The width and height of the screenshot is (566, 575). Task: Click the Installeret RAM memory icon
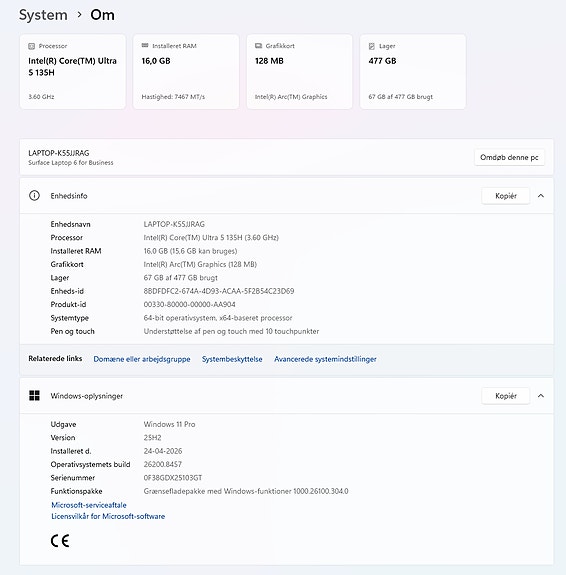(145, 45)
